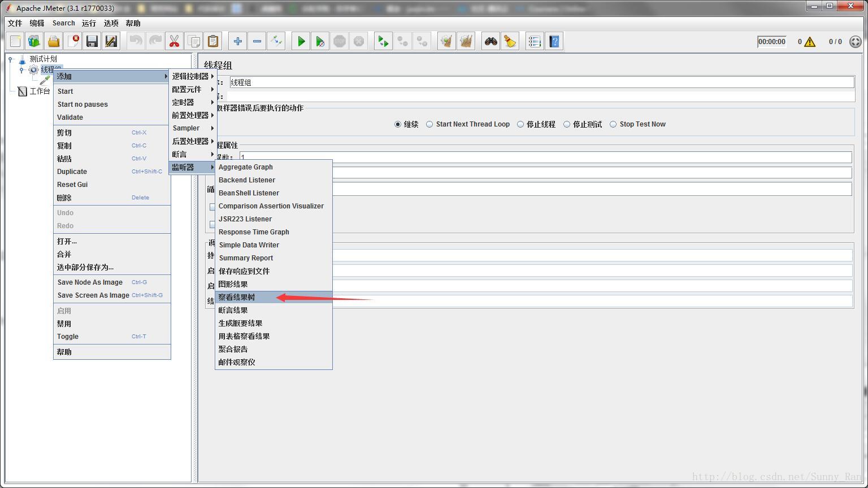868x488 pixels.
Task: Click the Clear All broom-gear icon
Action: tap(466, 41)
